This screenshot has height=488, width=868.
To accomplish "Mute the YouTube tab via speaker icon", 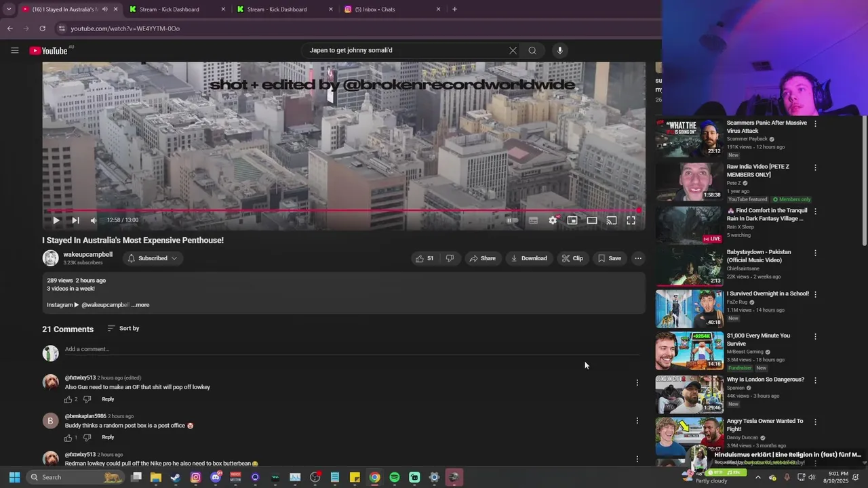I will [104, 9].
